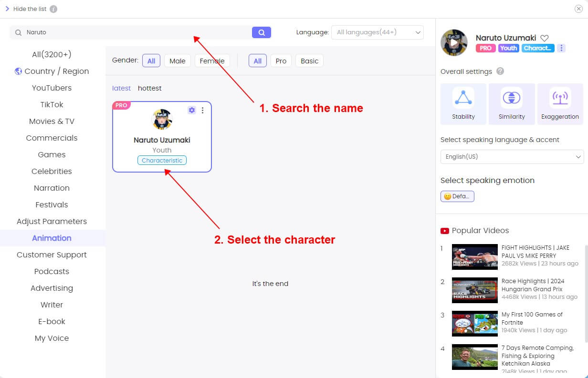Open more tags menu next to Charact tag

[x=561, y=48]
